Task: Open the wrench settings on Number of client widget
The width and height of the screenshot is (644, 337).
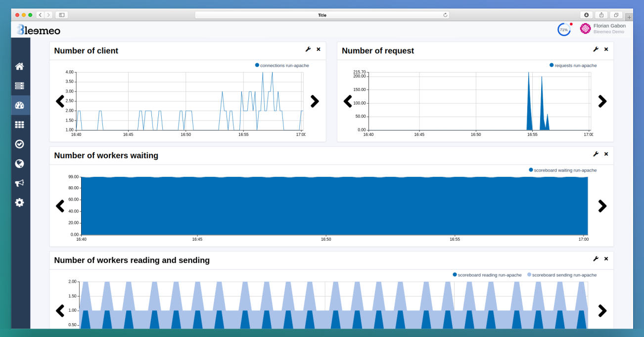Action: click(x=308, y=49)
